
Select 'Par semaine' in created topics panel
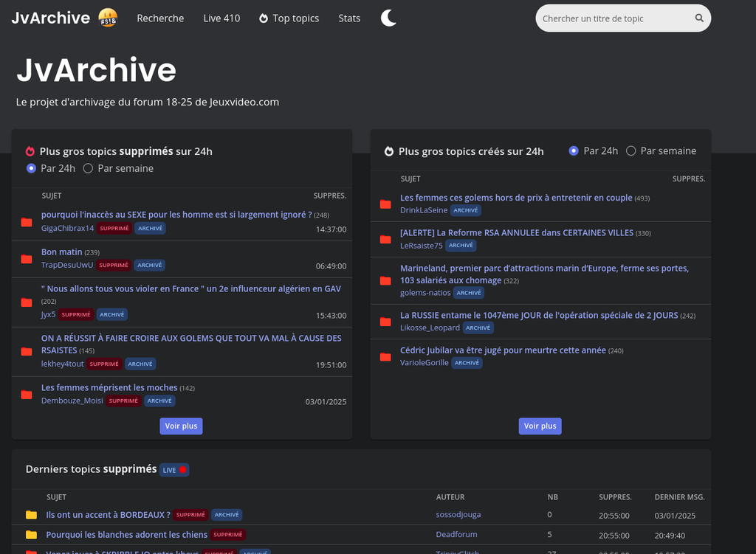click(x=630, y=150)
